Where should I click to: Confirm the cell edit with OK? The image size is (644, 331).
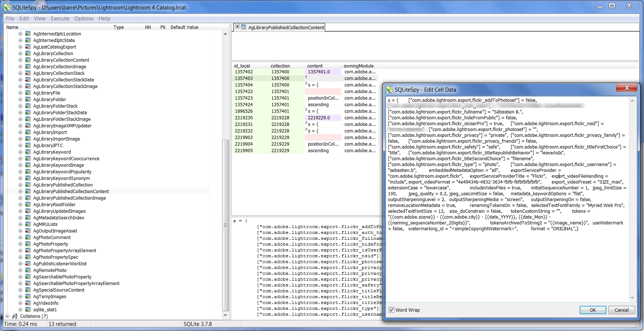coord(593,310)
